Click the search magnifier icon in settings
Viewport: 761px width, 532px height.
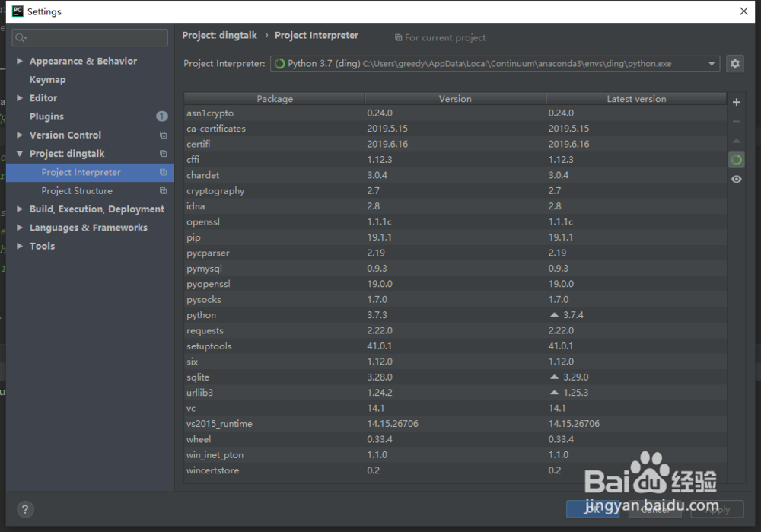(x=21, y=38)
